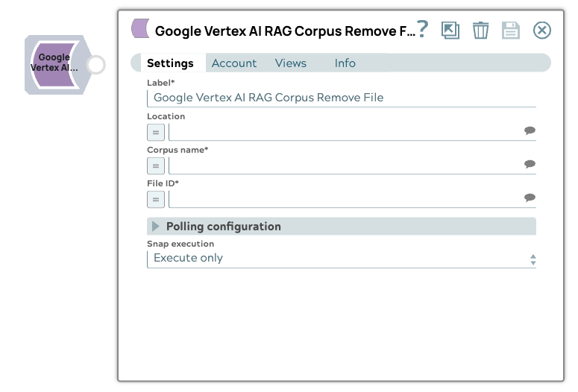Open the Snap execution dropdown
The image size is (578, 392).
pos(341,259)
